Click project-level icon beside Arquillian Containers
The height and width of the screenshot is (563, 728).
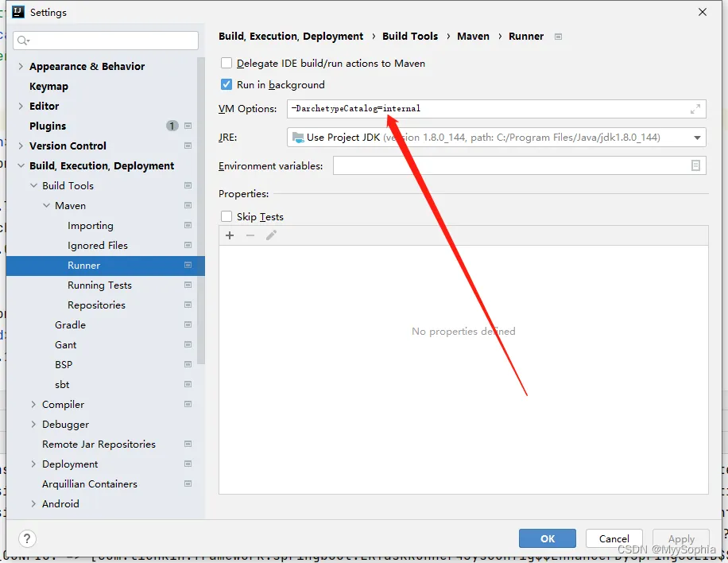(188, 484)
